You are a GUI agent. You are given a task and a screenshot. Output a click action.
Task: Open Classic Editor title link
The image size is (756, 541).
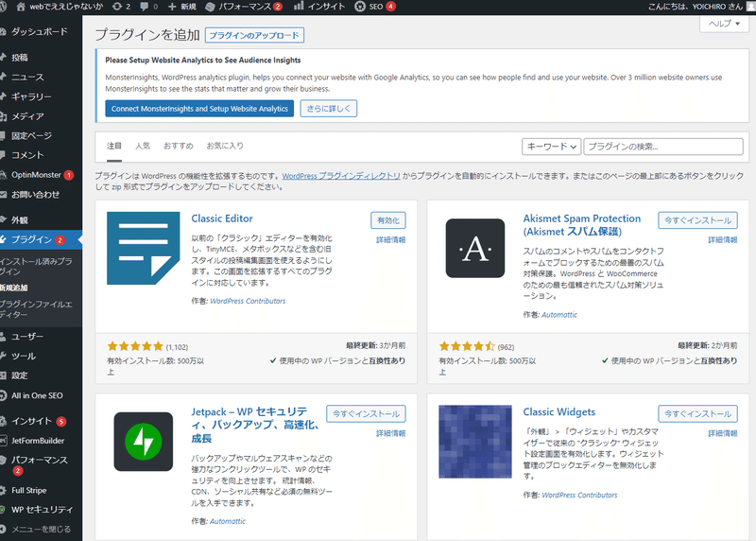click(x=222, y=218)
